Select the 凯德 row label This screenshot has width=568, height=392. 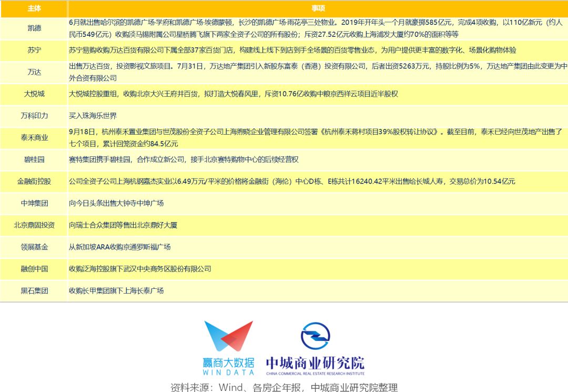click(x=34, y=28)
